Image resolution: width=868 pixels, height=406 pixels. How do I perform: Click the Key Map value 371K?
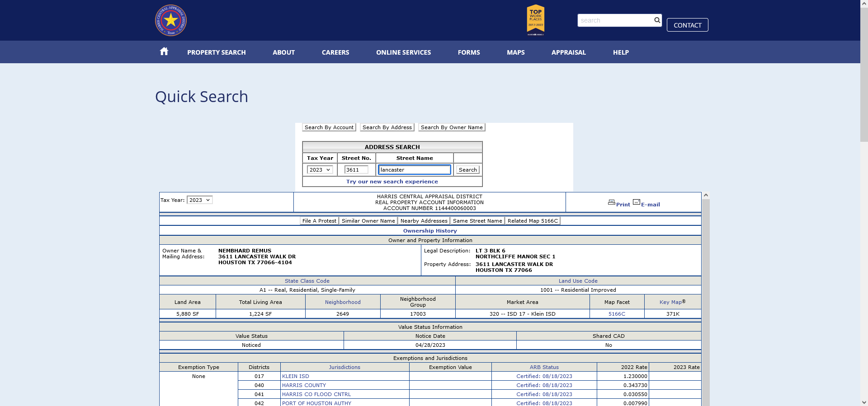pos(673,314)
